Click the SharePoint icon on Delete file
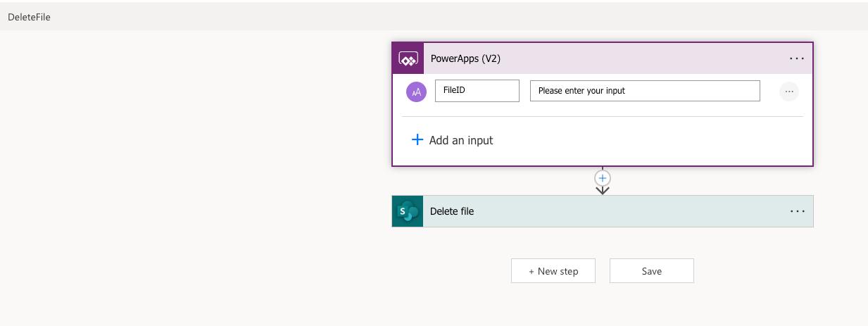This screenshot has width=868, height=326. 408,211
